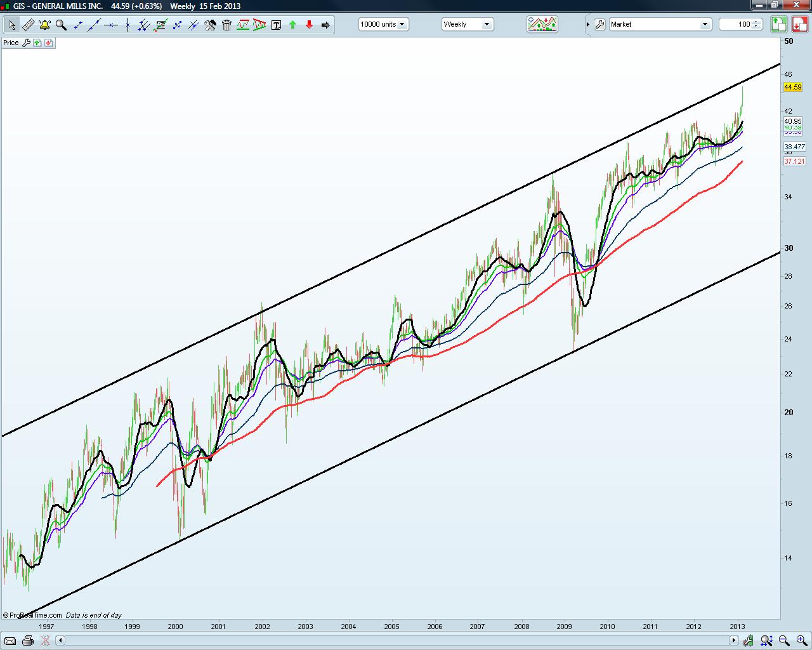Open the price alert bell tool

[x=44, y=25]
